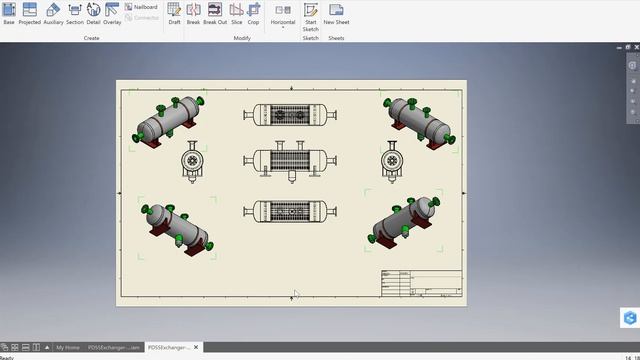
Task: Select the Slice tool
Action: coord(237,13)
